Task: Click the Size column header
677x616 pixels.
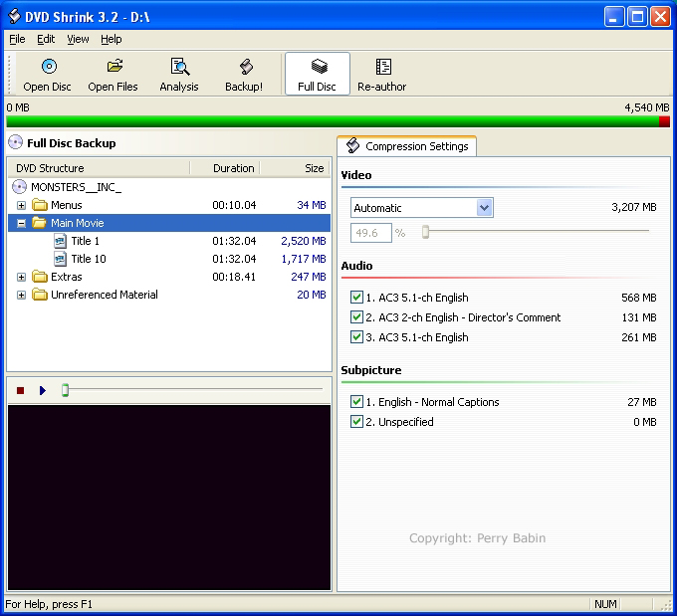Action: (x=295, y=168)
